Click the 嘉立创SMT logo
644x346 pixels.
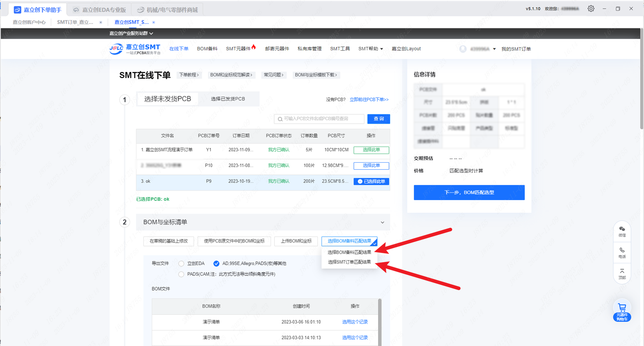[135, 49]
